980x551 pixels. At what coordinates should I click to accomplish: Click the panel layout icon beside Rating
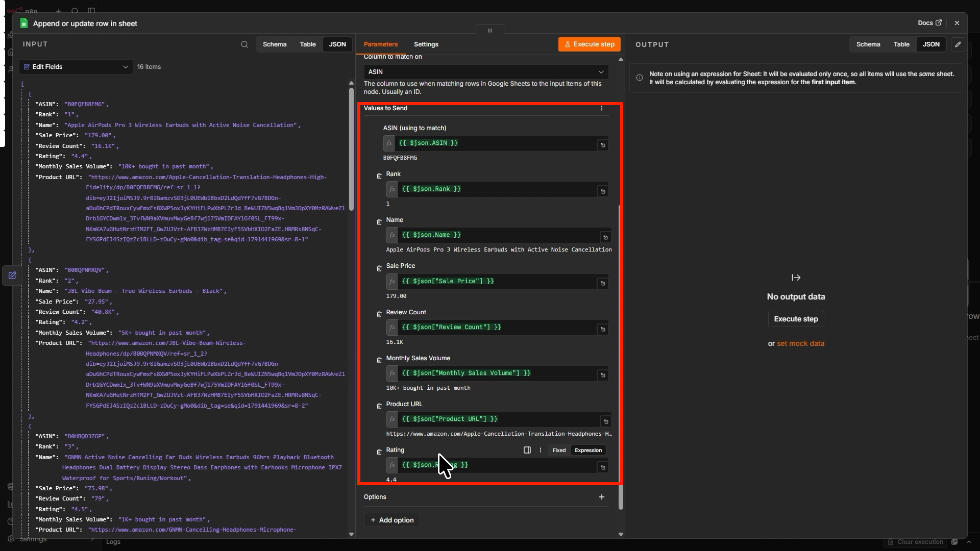(527, 450)
